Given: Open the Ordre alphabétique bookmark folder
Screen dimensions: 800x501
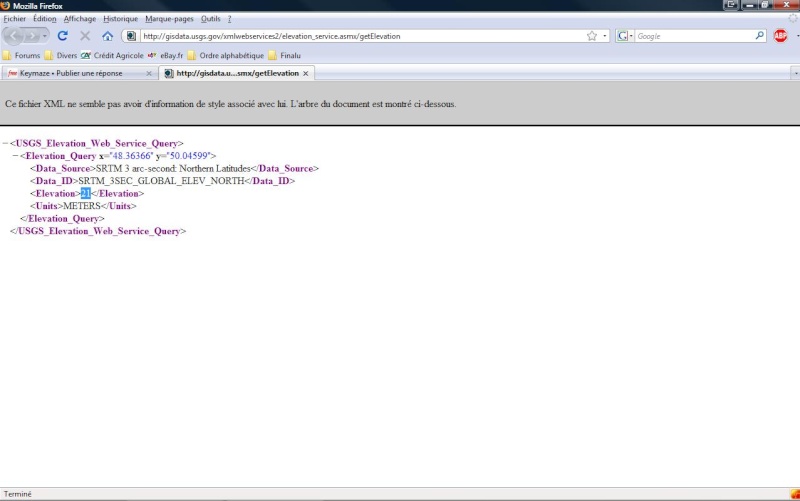Looking at the screenshot, I should (x=226, y=55).
